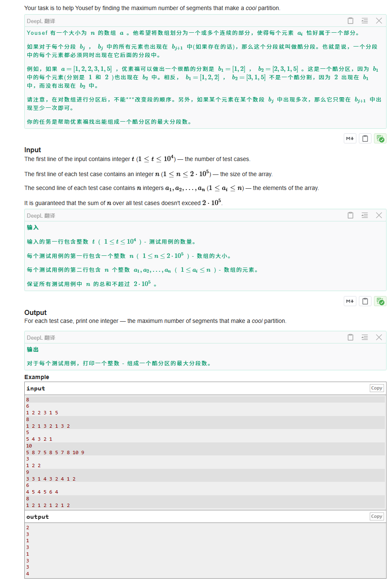
Task: Close the DeepL panel containing the Yousef problem translation
Action: pyautogui.click(x=379, y=21)
